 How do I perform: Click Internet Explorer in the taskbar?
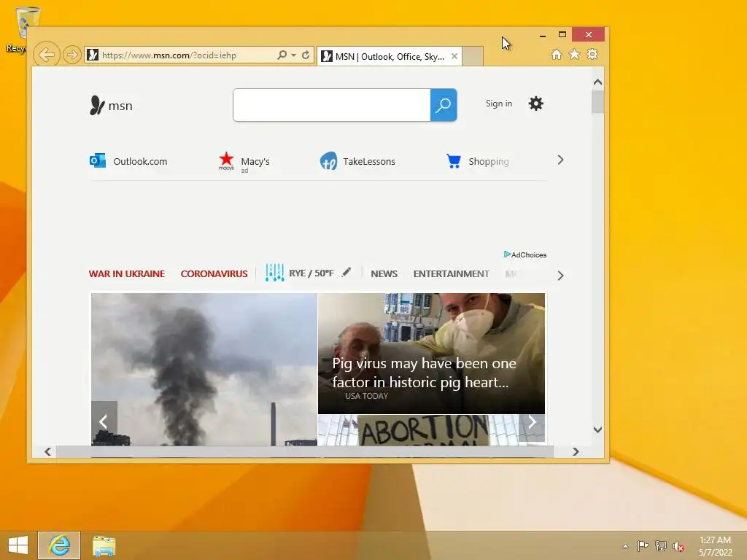[x=59, y=545]
